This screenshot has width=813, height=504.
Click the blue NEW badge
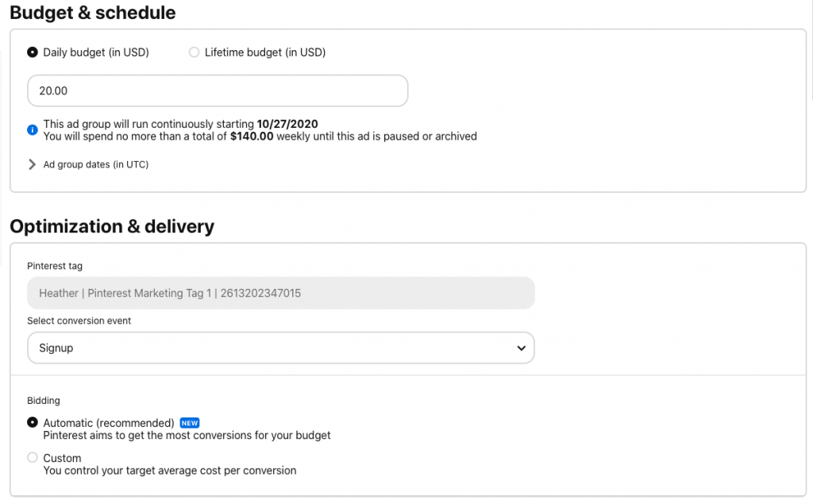190,423
